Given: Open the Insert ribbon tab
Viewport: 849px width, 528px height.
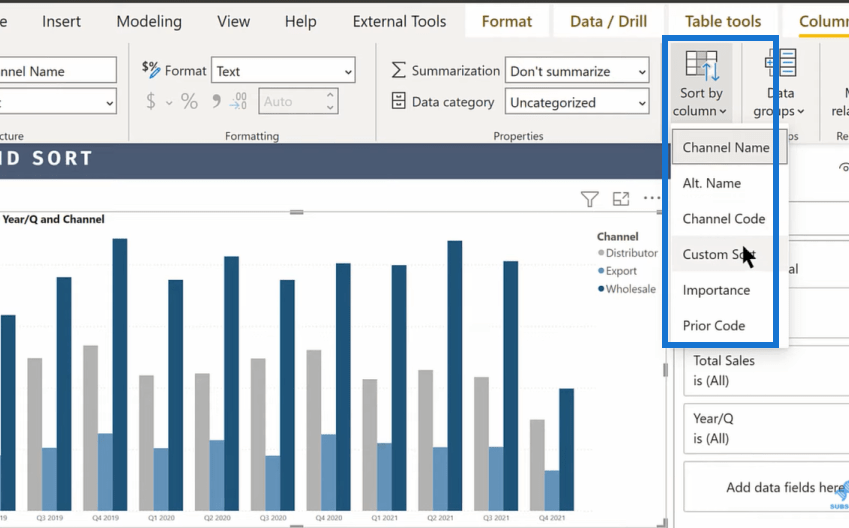Looking at the screenshot, I should tap(61, 21).
